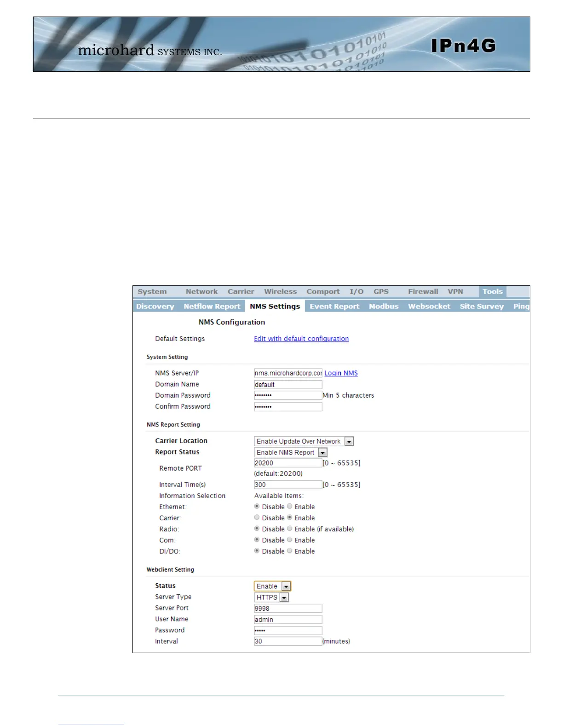
Task: Select Disable for Ethernet
Action: [x=257, y=506]
